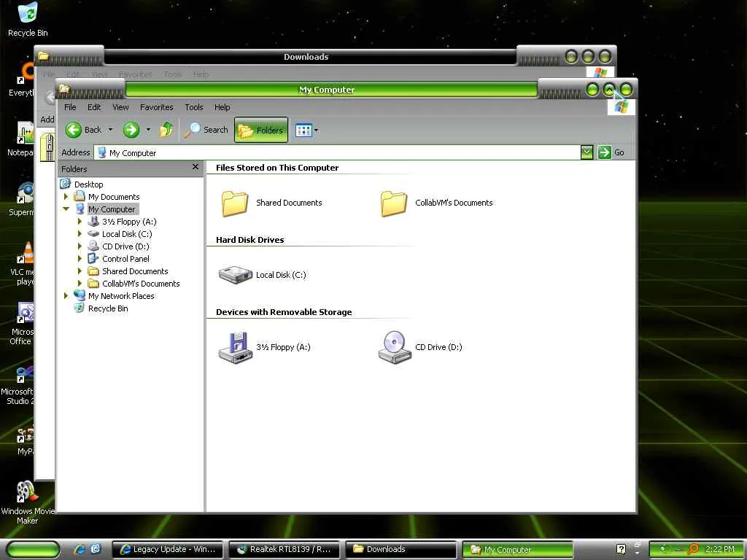Viewport: 747px width, 560px height.
Task: Open the Help menu in My Computer
Action: tap(222, 107)
